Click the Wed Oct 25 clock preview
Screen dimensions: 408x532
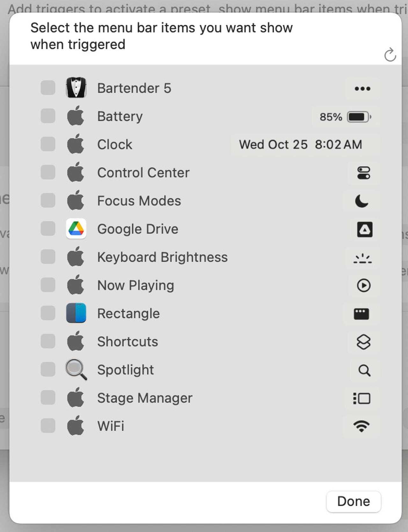pyautogui.click(x=301, y=145)
